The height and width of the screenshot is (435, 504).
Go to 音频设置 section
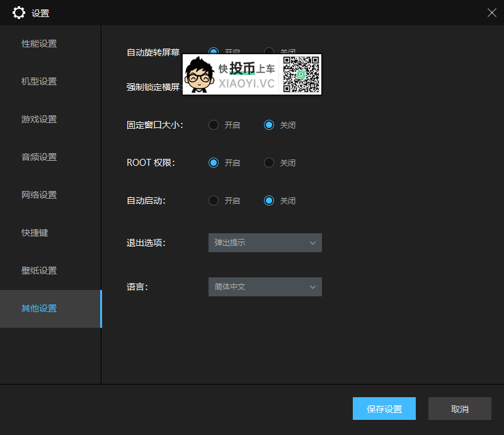click(x=39, y=157)
